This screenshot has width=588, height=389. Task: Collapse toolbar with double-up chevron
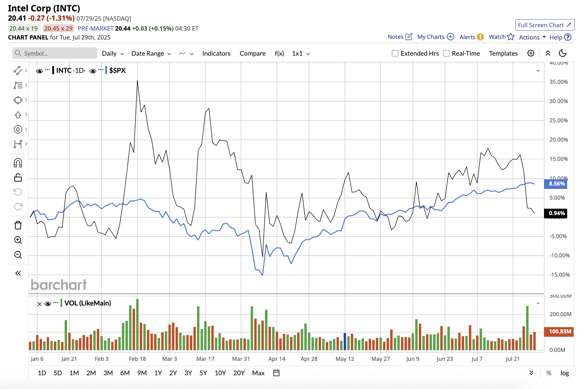click(548, 53)
